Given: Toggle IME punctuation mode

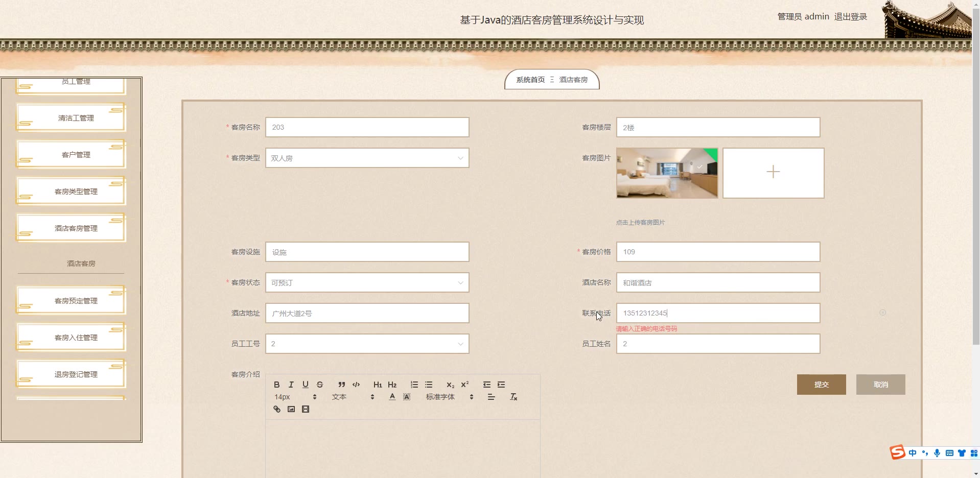Looking at the screenshot, I should (925, 453).
